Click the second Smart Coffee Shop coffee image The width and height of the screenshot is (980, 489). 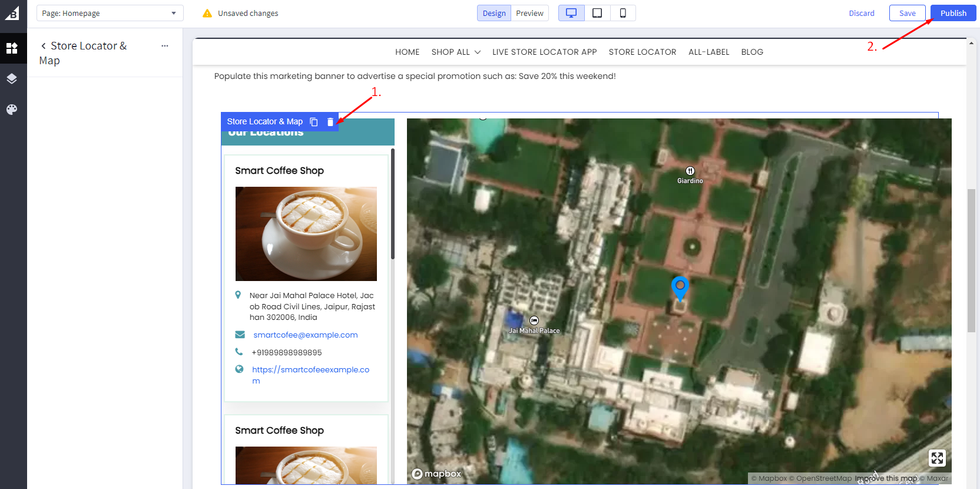[306, 465]
